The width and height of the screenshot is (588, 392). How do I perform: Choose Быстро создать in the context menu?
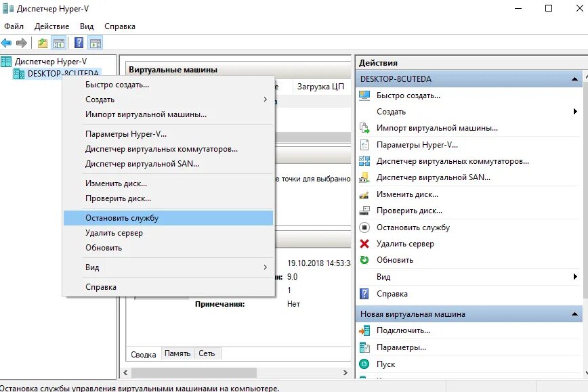pyautogui.click(x=169, y=85)
